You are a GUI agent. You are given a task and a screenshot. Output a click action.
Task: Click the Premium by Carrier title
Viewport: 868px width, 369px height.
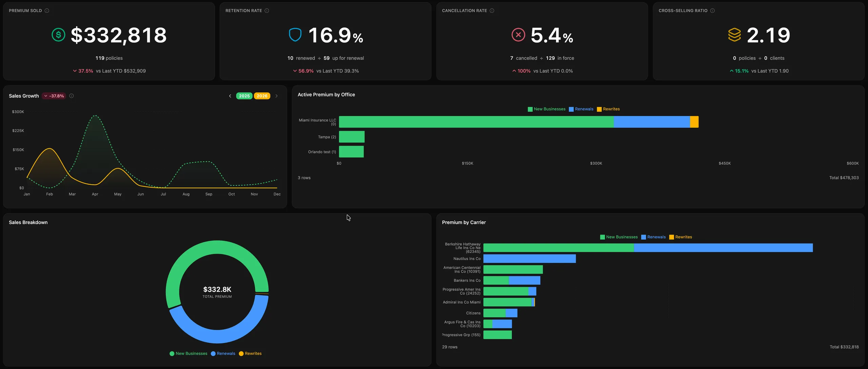(464, 222)
